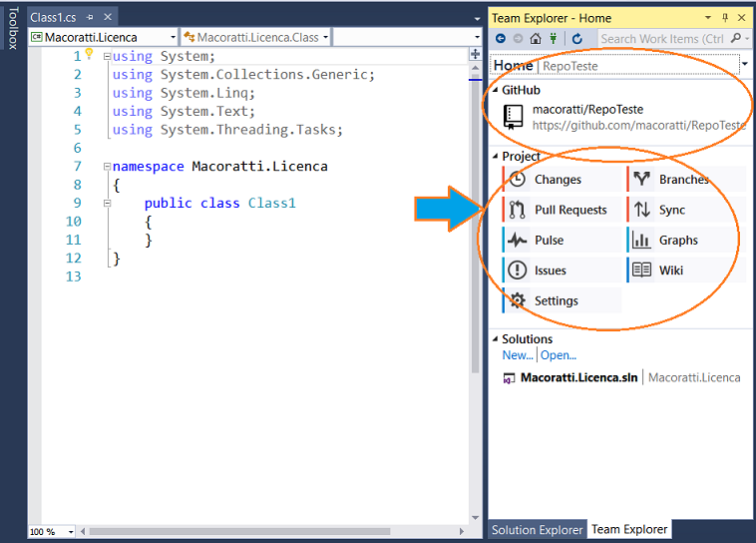Focus the Search Work Items field
The image size is (756, 543).
point(662,39)
